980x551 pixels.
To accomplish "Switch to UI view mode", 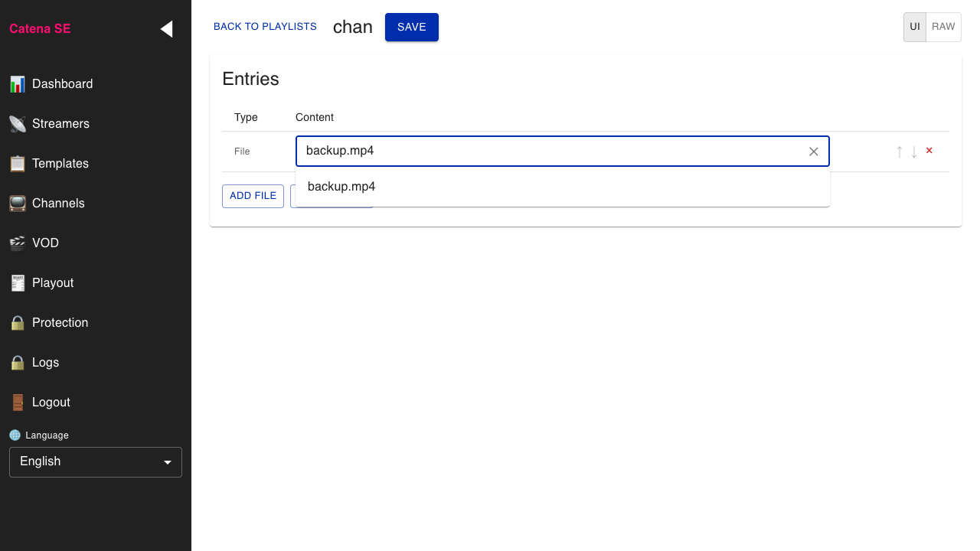I will click(x=915, y=27).
